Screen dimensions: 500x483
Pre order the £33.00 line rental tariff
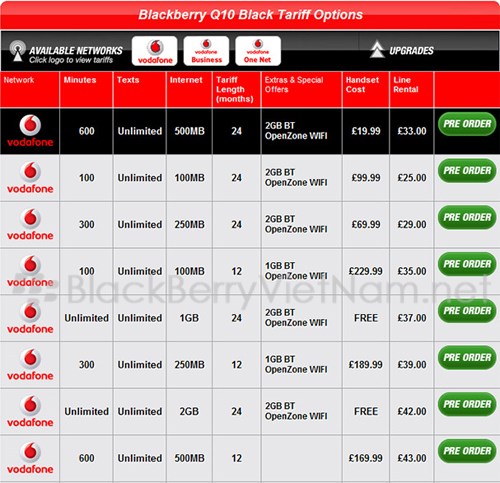coord(467,124)
